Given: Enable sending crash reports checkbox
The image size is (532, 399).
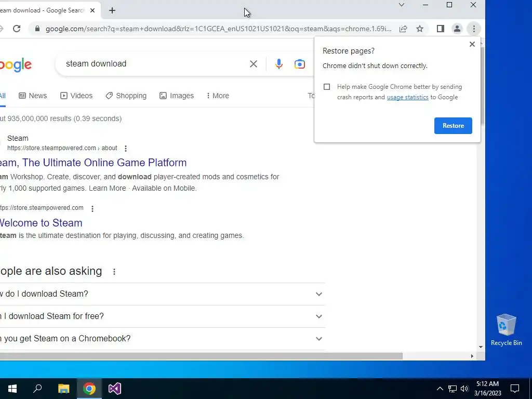Looking at the screenshot, I should [x=327, y=87].
